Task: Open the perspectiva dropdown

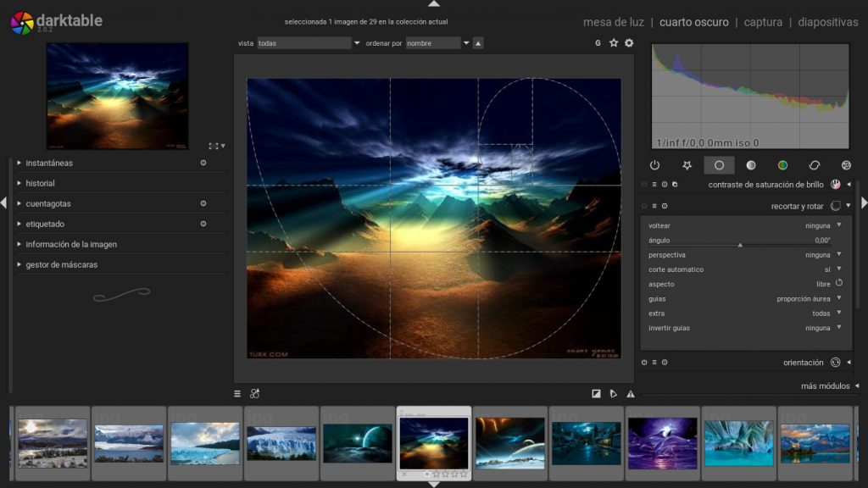Action: click(746, 254)
